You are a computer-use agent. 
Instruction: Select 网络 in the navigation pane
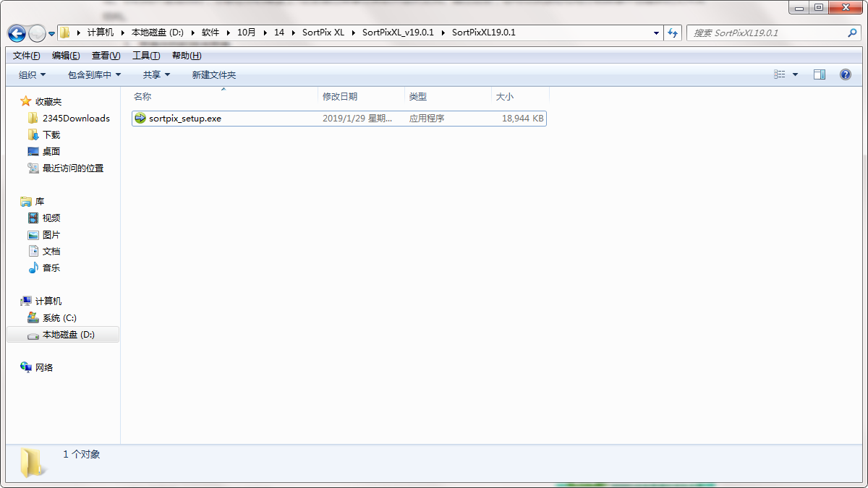coord(44,367)
